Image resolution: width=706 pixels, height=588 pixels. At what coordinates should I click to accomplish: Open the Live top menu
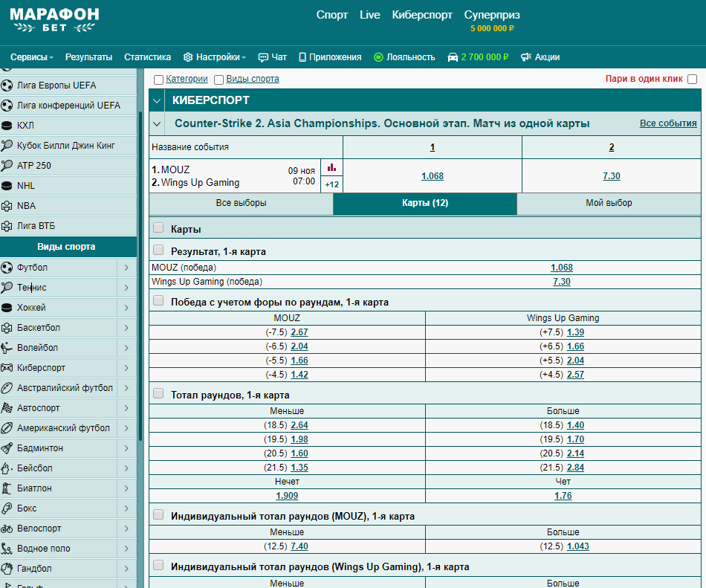369,15
